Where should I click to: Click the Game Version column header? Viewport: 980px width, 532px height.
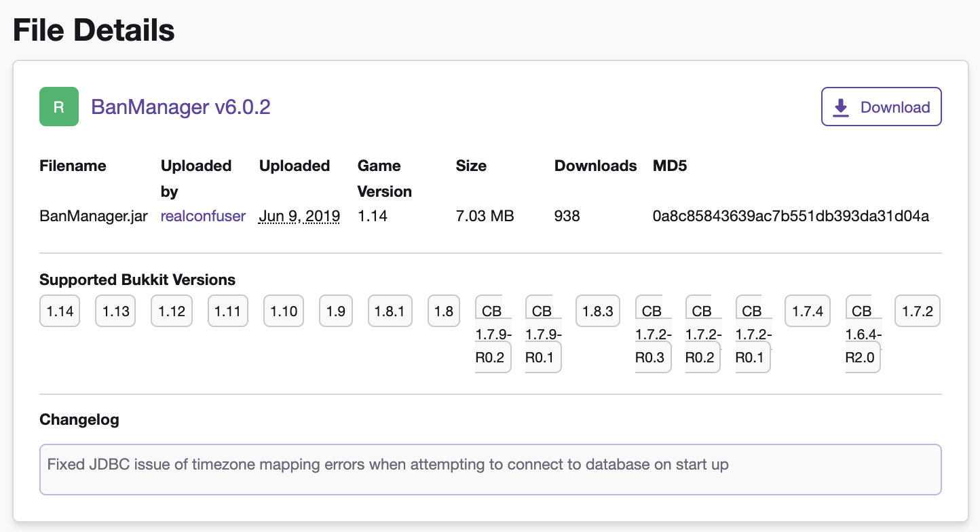pyautogui.click(x=385, y=178)
